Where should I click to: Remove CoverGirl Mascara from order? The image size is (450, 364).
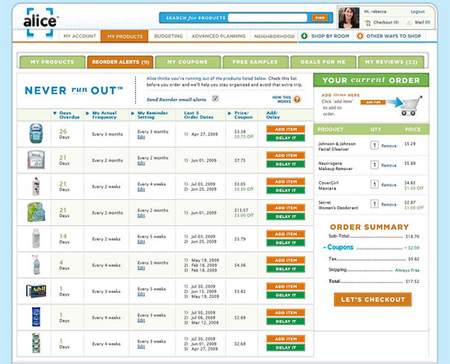389,185
